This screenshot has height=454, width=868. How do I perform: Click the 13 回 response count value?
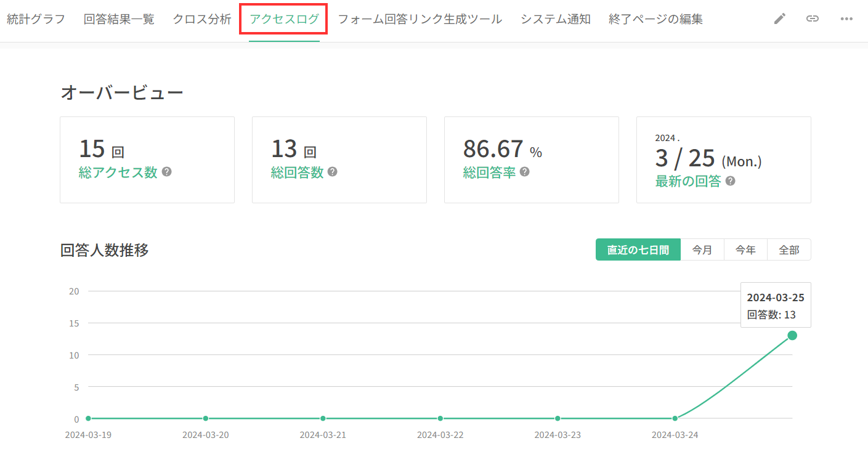pos(294,149)
